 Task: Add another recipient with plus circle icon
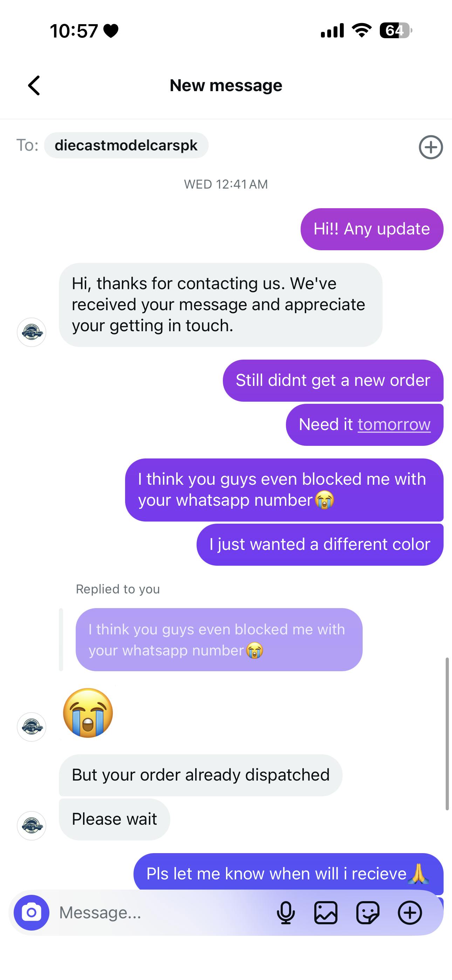(x=431, y=147)
